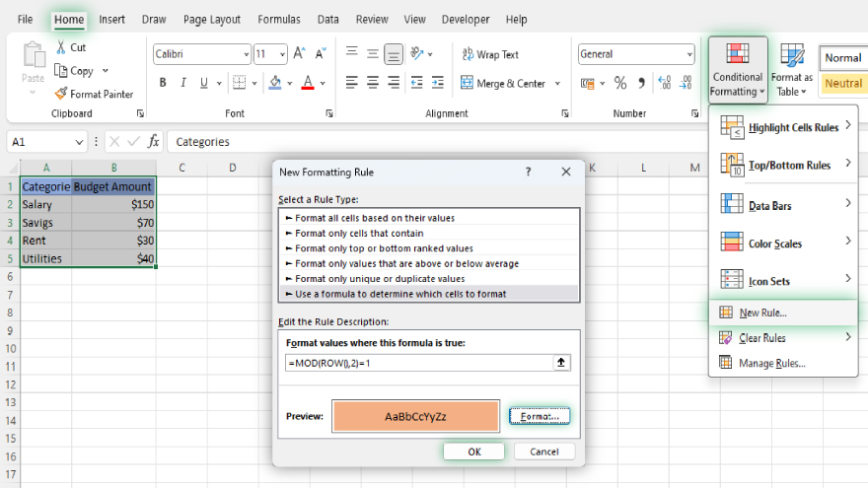Toggle Bold formatting
Image resolution: width=868 pixels, height=488 pixels.
click(162, 83)
